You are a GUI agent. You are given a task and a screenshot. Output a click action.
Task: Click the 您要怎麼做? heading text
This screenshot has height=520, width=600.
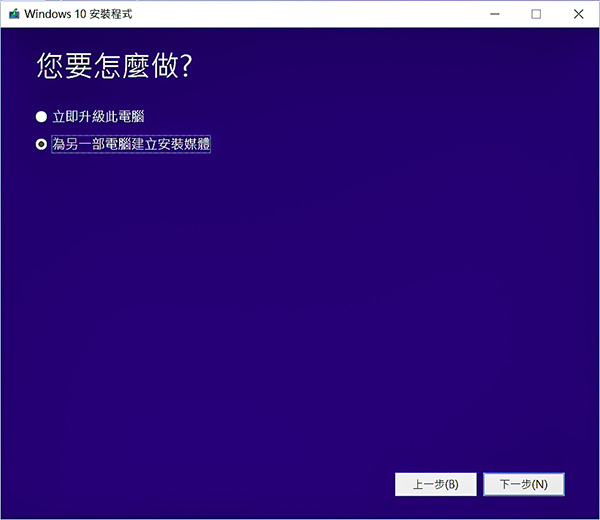pos(114,66)
